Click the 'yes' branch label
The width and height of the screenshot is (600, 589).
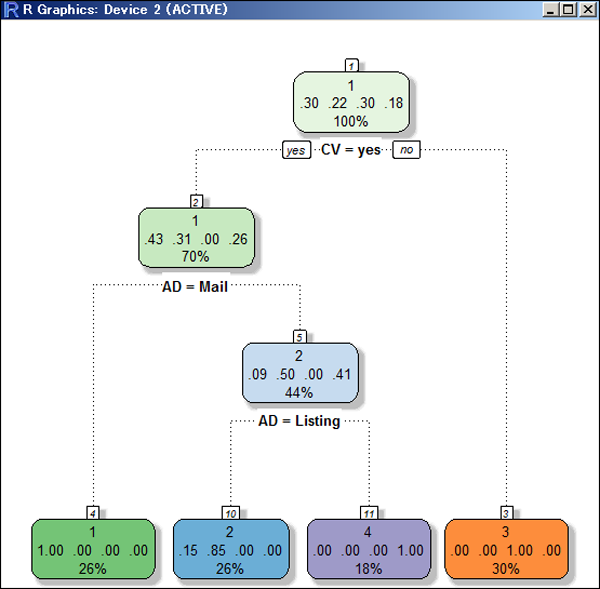click(x=296, y=150)
